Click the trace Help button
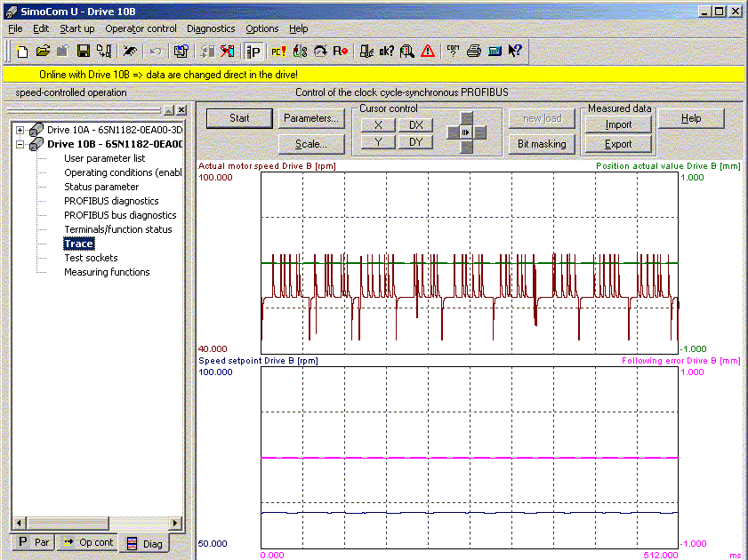The width and height of the screenshot is (748, 560). coord(691,118)
